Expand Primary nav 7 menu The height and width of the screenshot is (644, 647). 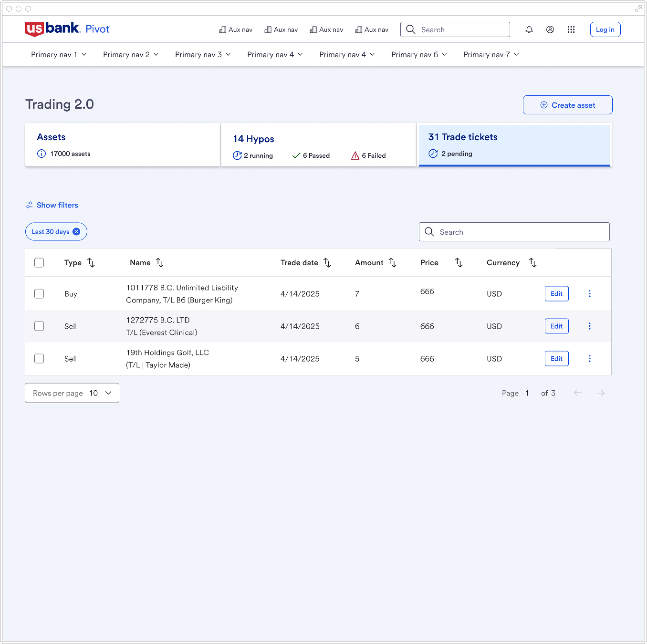pos(491,55)
